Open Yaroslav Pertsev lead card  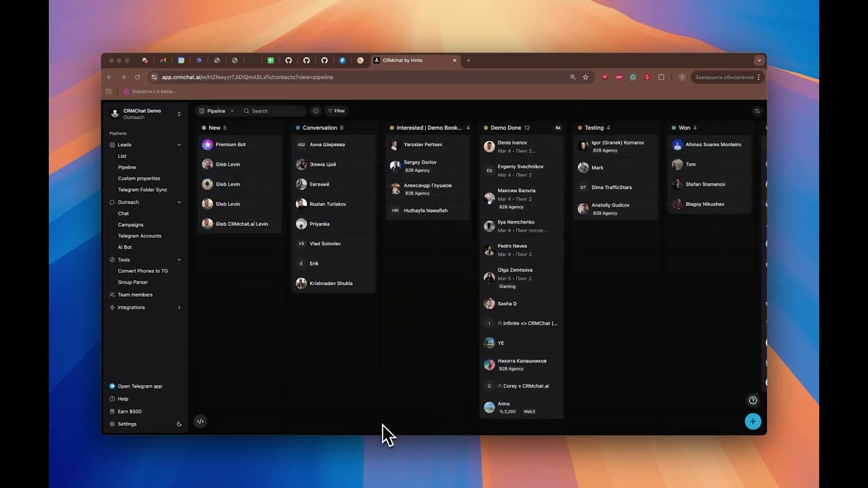pyautogui.click(x=428, y=144)
